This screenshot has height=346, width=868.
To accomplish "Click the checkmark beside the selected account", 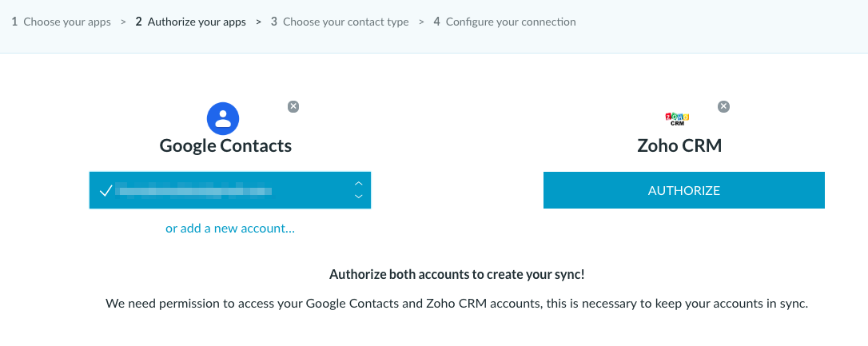I will point(106,191).
